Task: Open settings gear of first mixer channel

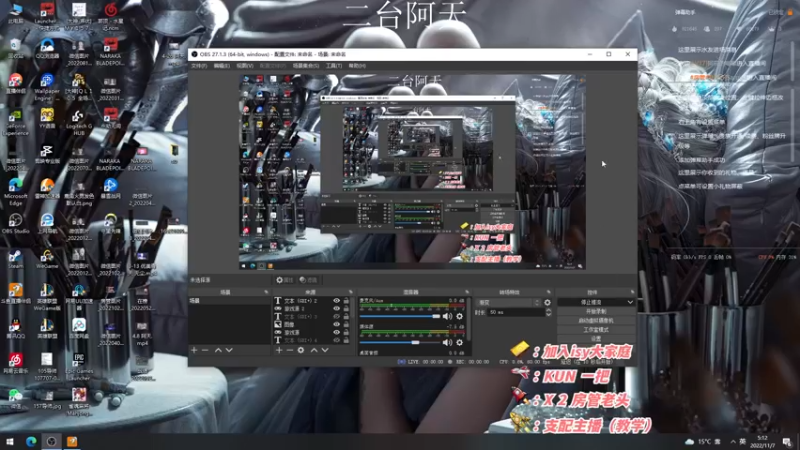Action: [460, 316]
